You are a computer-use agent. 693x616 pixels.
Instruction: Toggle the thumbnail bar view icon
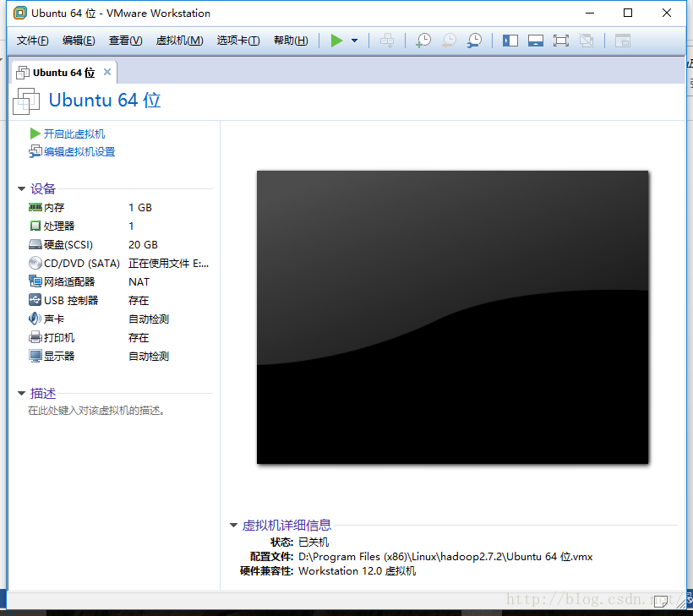(536, 41)
